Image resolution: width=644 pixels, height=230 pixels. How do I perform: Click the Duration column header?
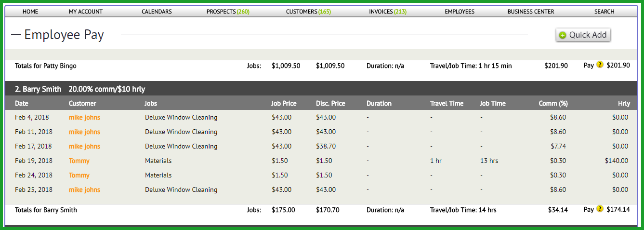[379, 103]
